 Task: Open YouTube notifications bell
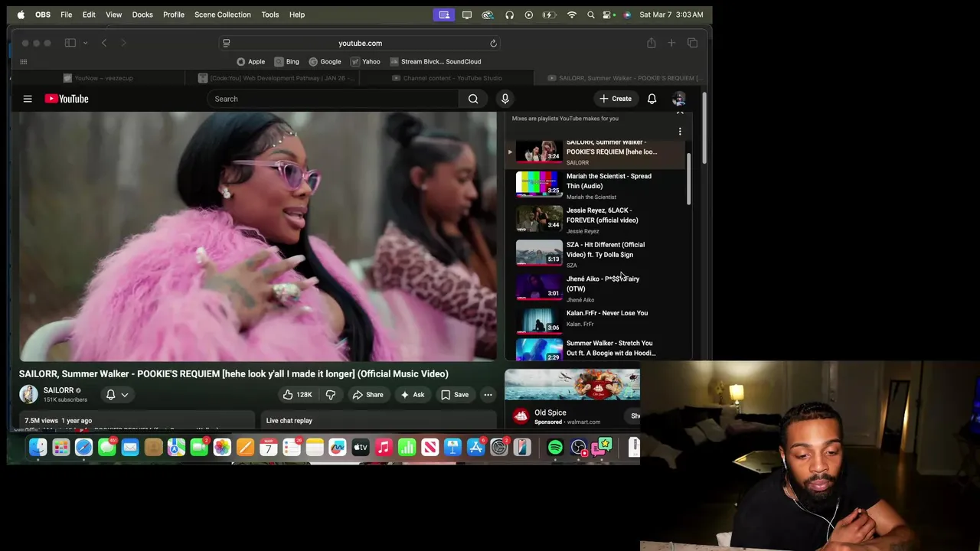pyautogui.click(x=652, y=99)
